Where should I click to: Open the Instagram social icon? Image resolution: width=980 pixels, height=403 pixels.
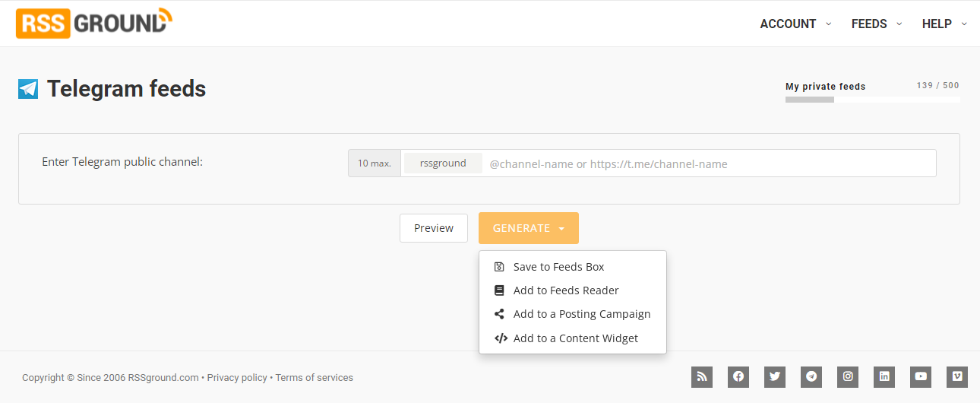(848, 376)
